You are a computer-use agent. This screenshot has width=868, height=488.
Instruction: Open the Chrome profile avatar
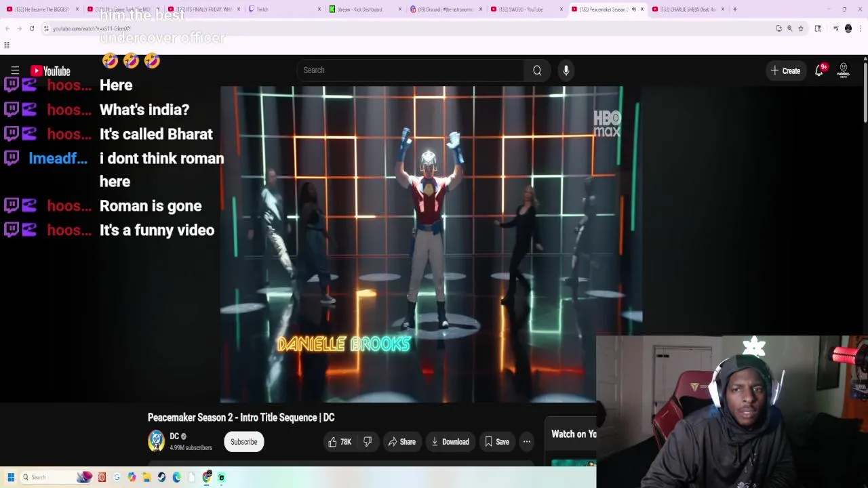point(848,28)
